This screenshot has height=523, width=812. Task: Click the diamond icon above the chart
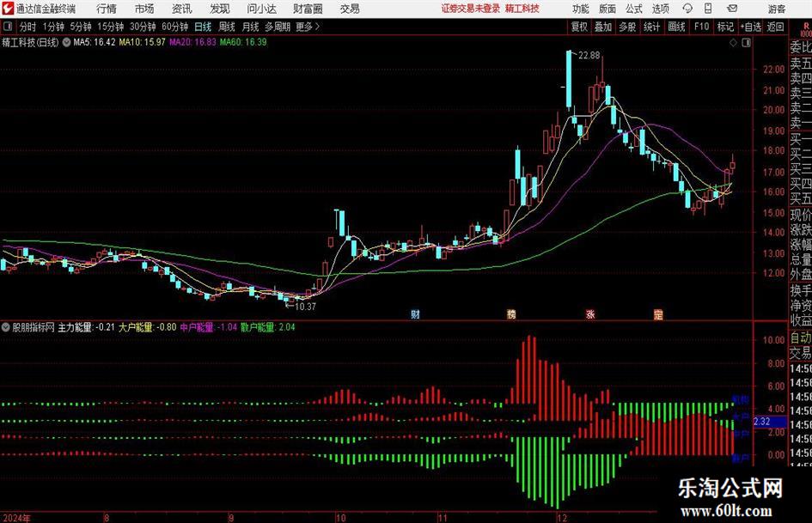coord(733,43)
